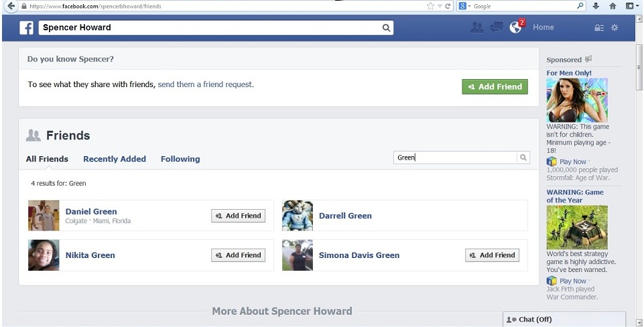Open messages icon in header

[x=497, y=27]
